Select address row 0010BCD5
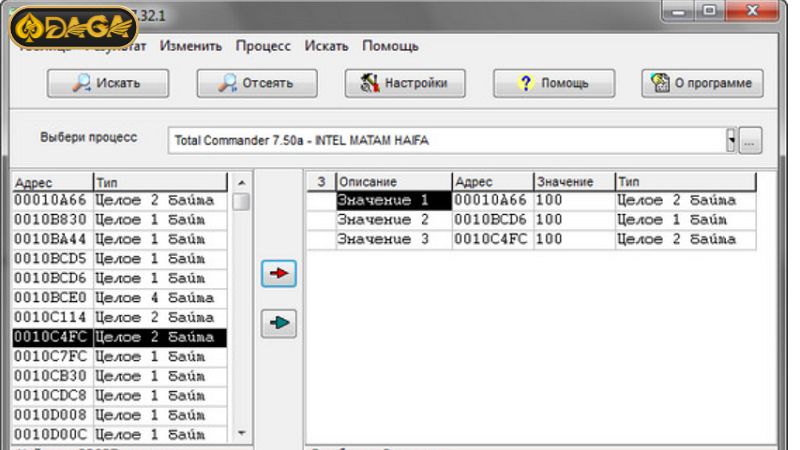This screenshot has height=450, width=800. 120,259
